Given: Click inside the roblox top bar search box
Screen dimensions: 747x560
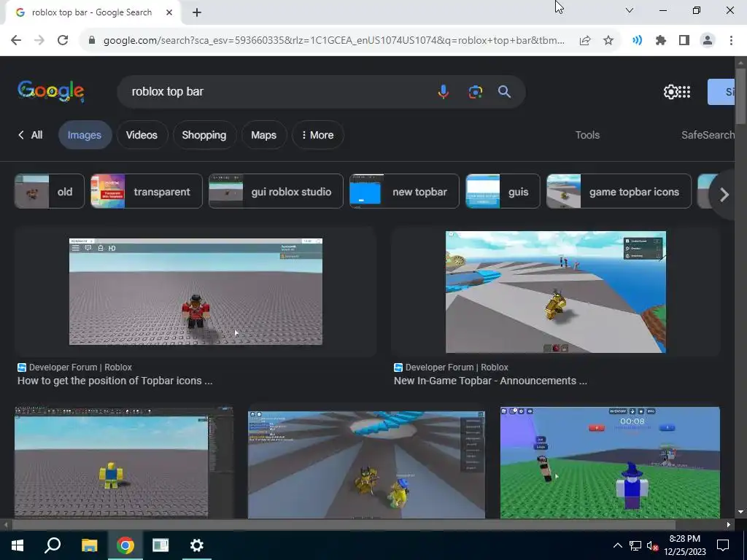Looking at the screenshot, I should 279,91.
